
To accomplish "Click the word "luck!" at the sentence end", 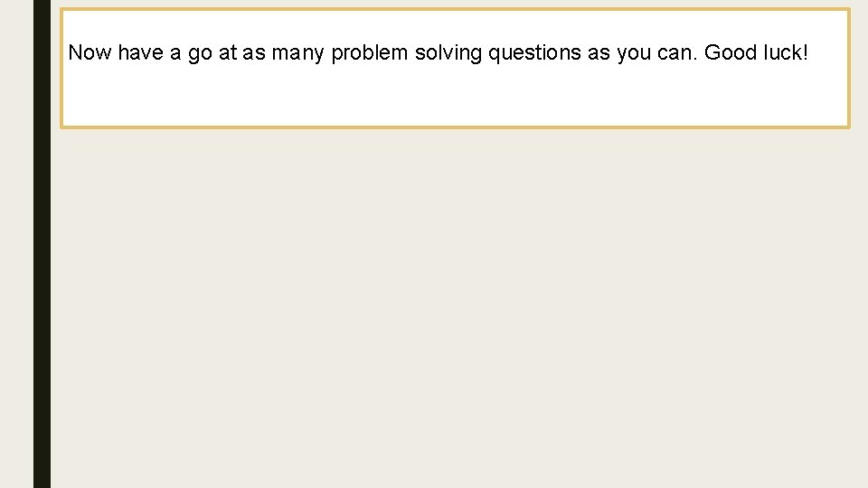I will [783, 52].
